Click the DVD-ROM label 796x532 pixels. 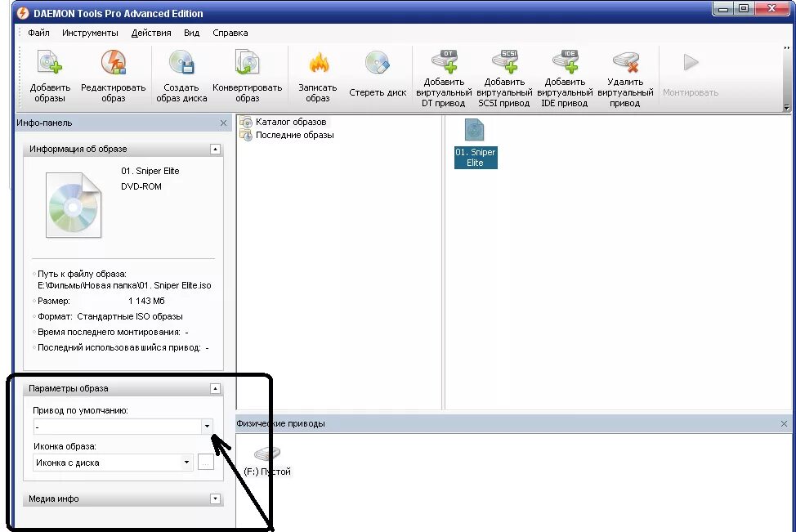click(141, 186)
